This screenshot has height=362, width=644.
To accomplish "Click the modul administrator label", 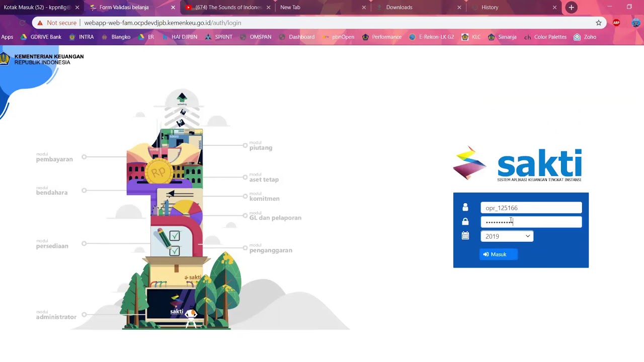I will tap(56, 315).
